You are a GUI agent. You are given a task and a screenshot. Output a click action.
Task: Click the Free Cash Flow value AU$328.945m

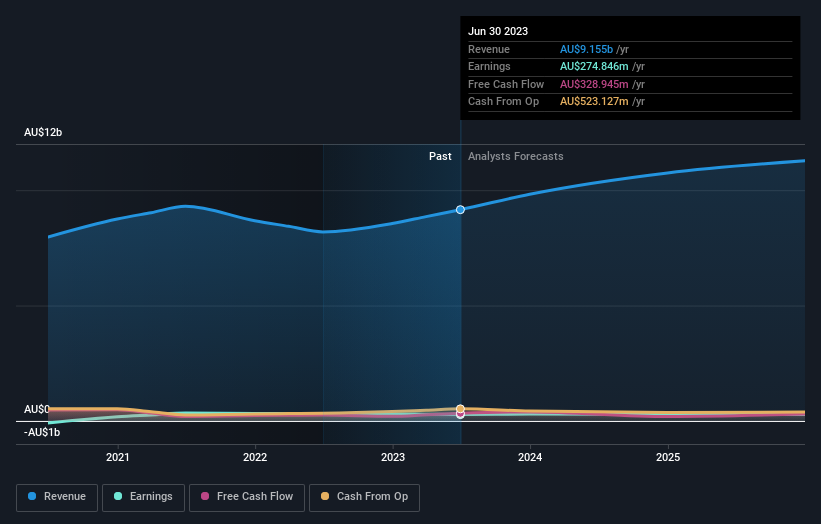coord(594,84)
